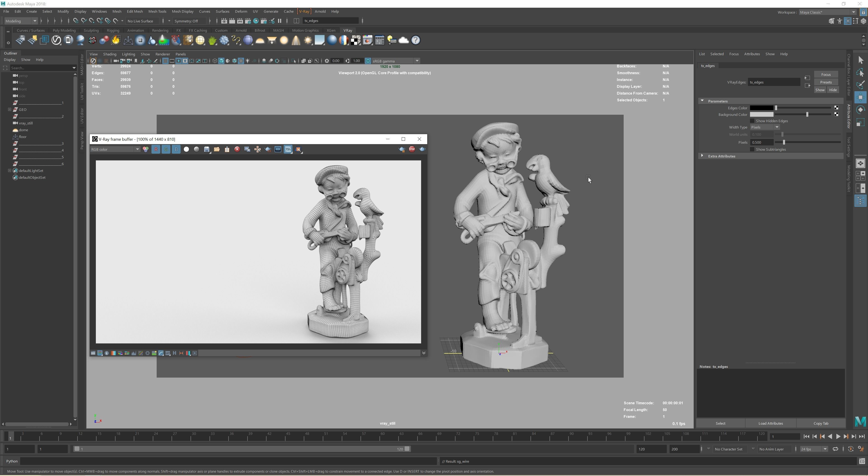Click the Hide button in Attribute Editor
Screen dimensions: 868x476
click(x=833, y=90)
